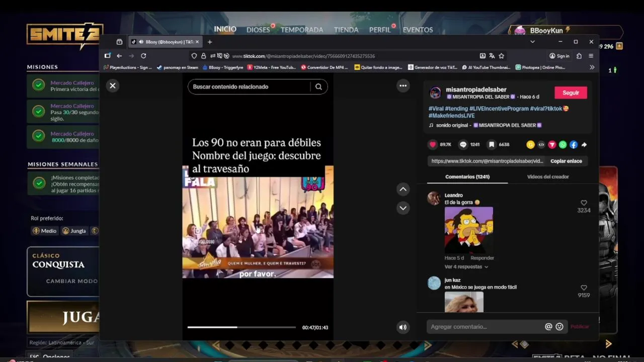Reply to Leandro's comment via Responder
The image size is (644, 362).
click(482, 258)
